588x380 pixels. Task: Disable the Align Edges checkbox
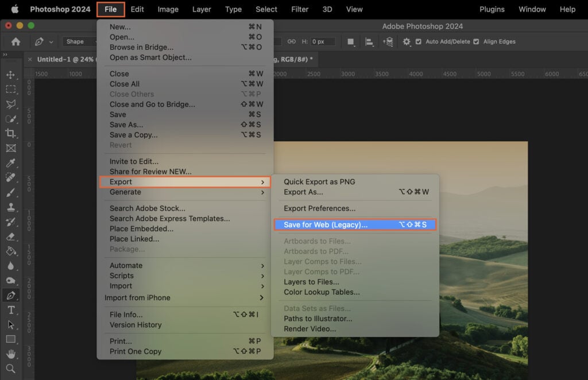476,41
